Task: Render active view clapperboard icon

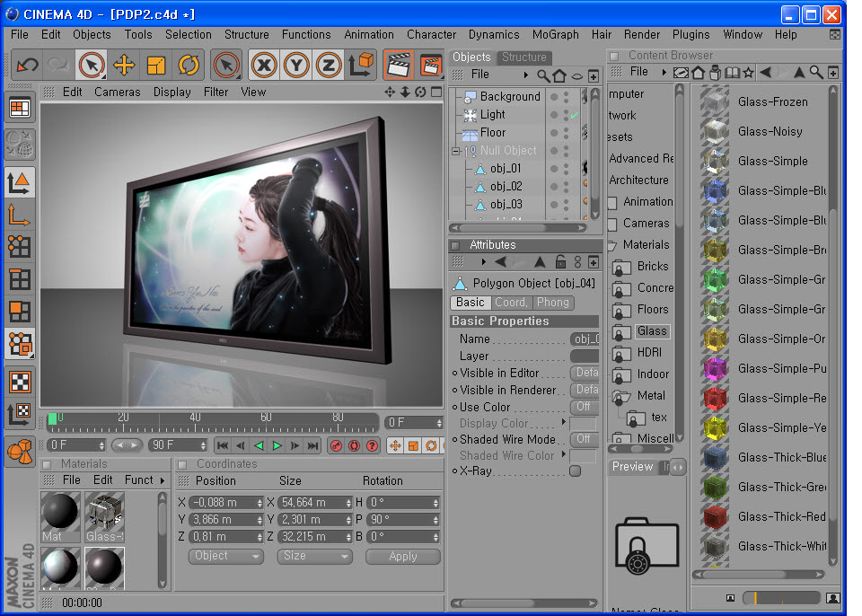Action: click(399, 66)
